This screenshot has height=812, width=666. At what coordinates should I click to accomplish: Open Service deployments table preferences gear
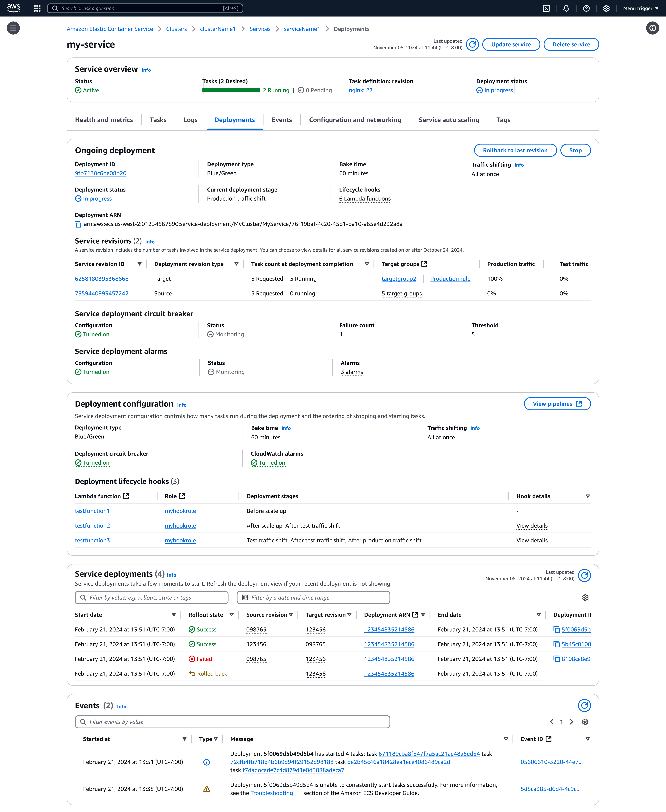pos(585,598)
